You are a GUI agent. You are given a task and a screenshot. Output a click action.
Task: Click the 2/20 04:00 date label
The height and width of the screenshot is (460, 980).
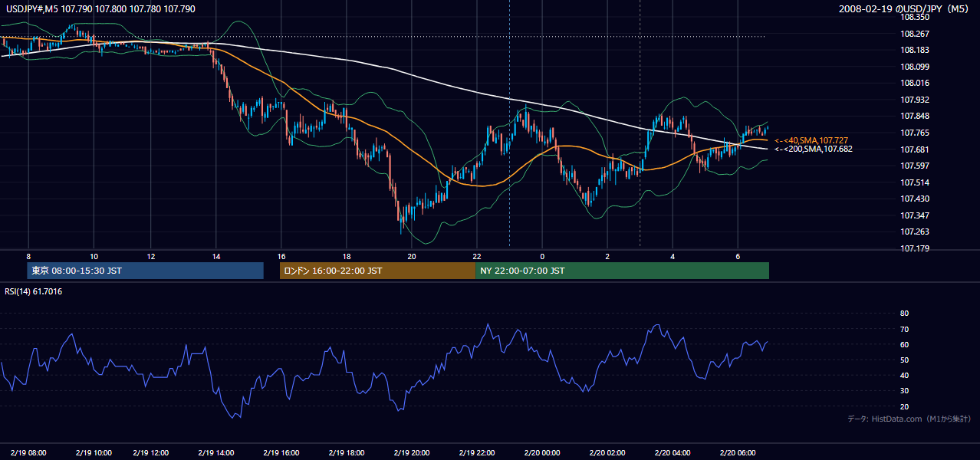pos(673,452)
